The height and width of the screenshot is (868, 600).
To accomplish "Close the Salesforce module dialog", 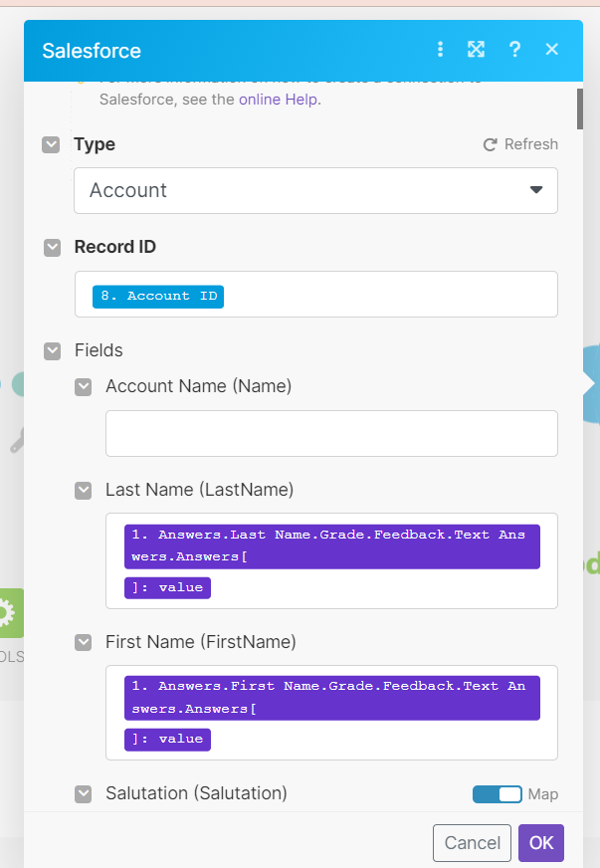I will (552, 50).
